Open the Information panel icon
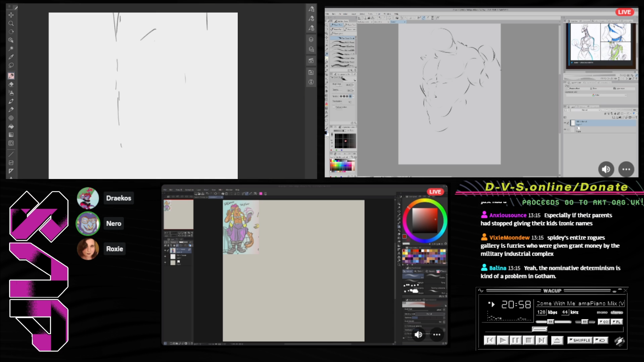 [x=311, y=82]
